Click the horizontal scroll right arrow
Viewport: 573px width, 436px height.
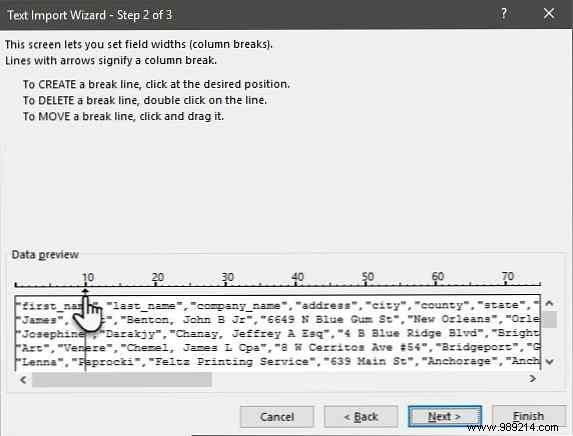click(x=532, y=379)
